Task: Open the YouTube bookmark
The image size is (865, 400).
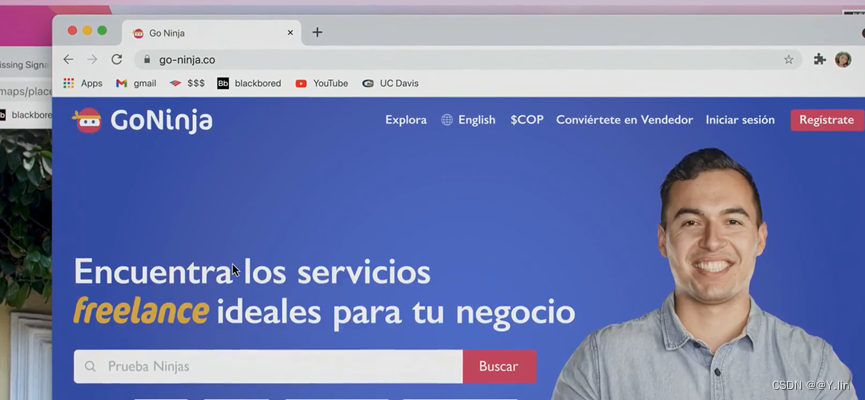Action: click(322, 83)
